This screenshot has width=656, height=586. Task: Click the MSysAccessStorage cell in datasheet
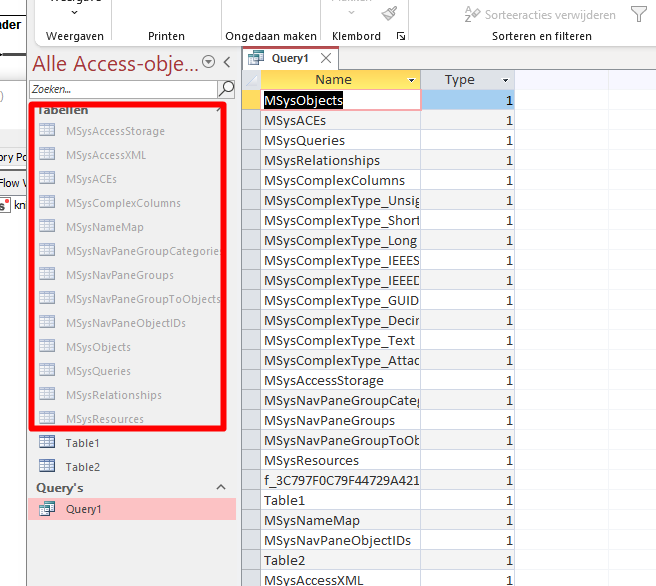[x=340, y=381]
